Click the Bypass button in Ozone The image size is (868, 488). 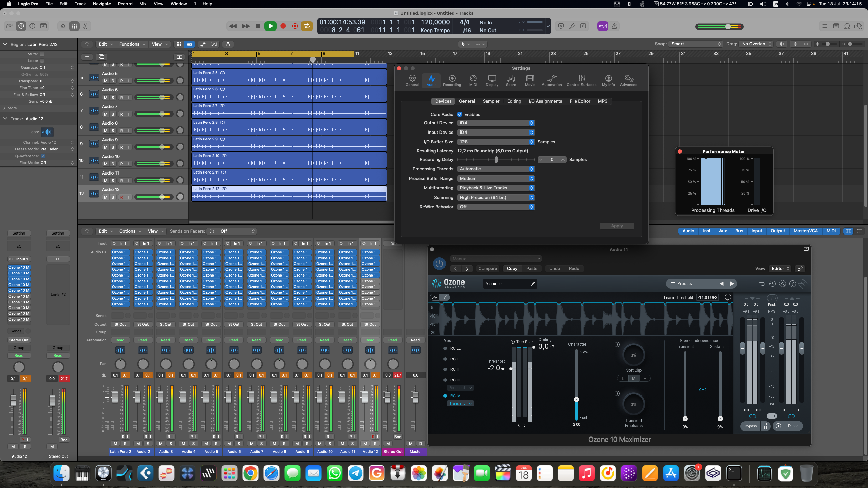coord(750,426)
